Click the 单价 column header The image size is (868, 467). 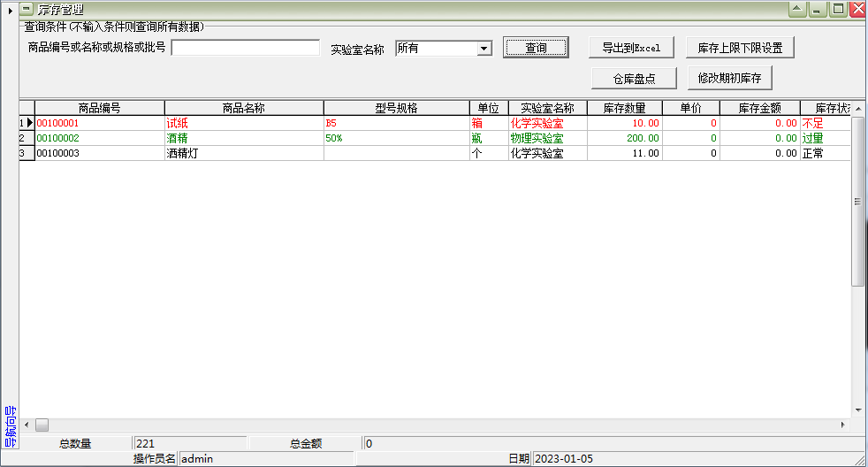[691, 108]
